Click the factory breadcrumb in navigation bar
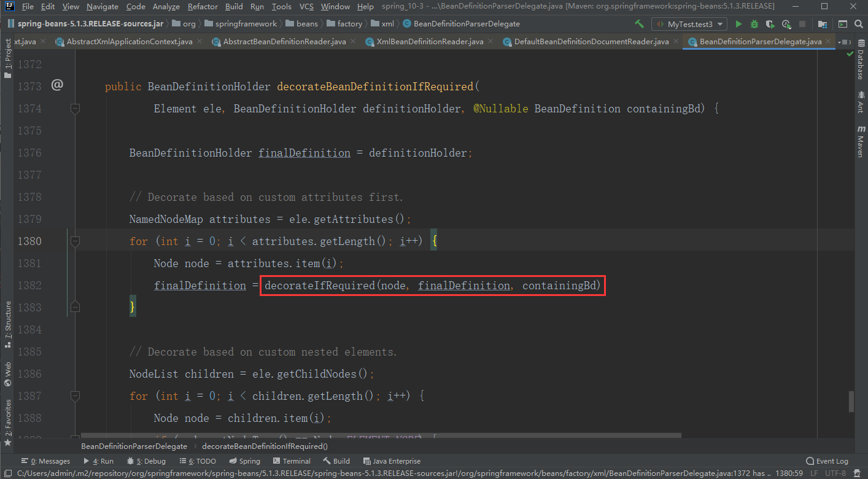The image size is (868, 479). point(344,24)
